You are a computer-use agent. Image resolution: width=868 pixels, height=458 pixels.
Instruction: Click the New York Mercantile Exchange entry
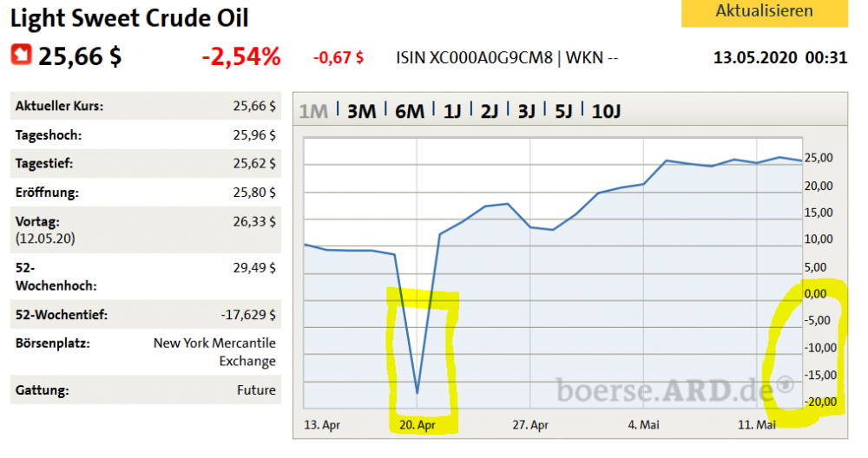(214, 351)
